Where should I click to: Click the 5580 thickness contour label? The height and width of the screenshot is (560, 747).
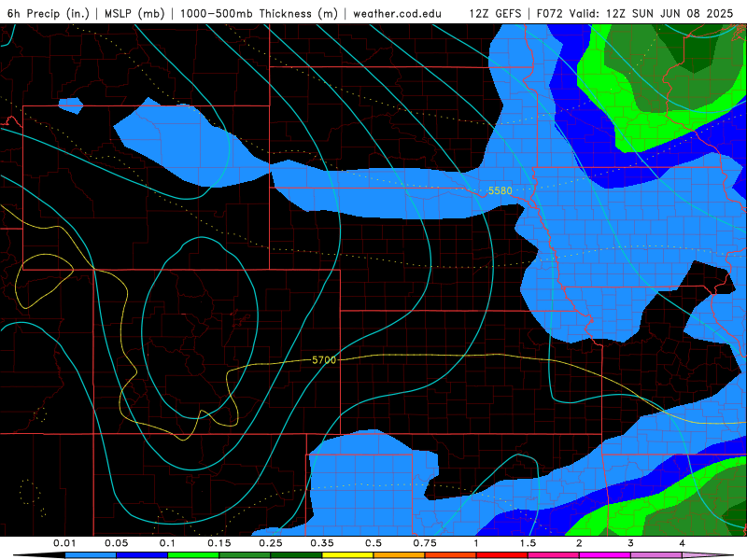click(x=500, y=191)
